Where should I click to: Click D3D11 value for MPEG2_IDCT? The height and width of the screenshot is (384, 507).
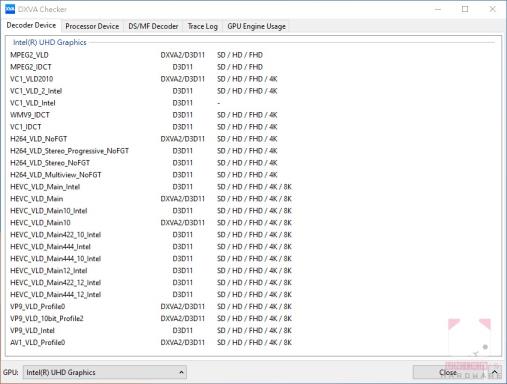[182, 67]
